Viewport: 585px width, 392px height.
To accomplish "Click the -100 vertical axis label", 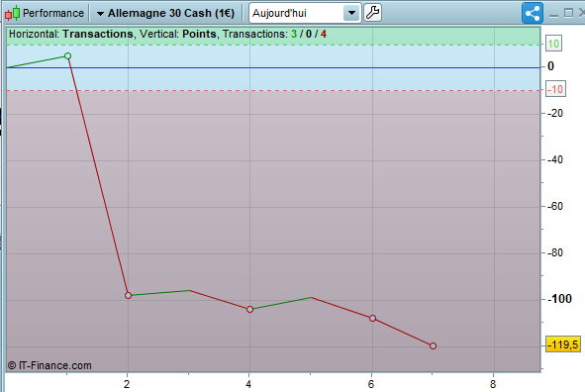I will tap(559, 299).
